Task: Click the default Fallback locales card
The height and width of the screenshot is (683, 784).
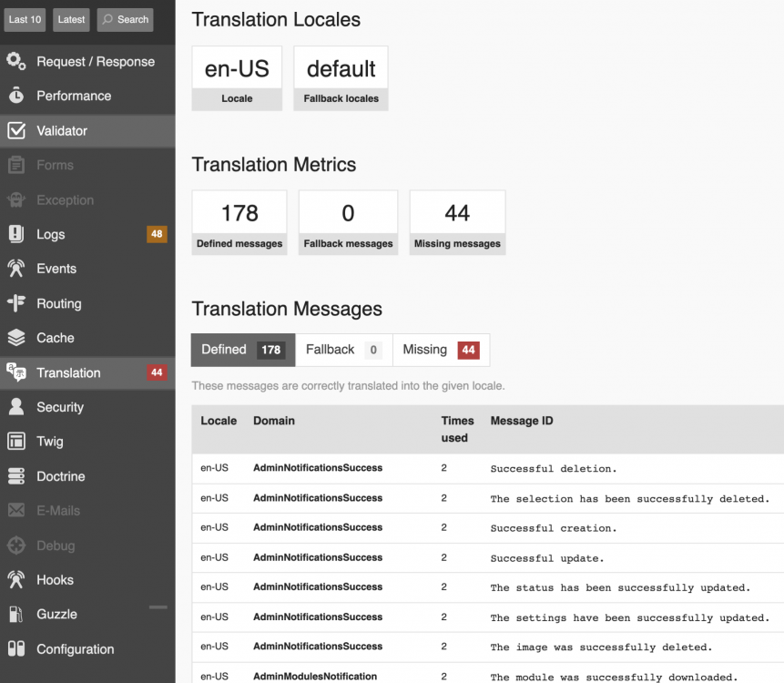Action: pos(341,78)
